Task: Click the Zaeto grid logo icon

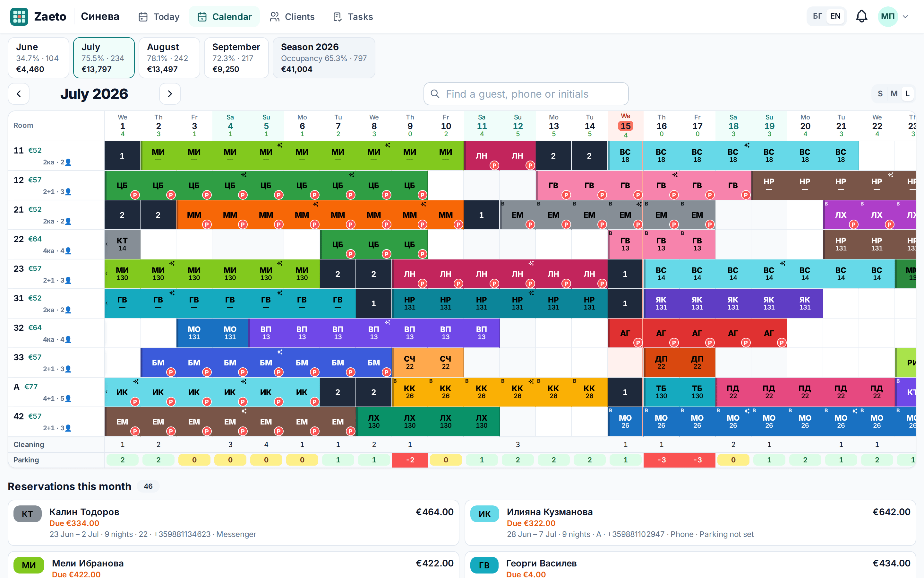Action: [x=19, y=16]
